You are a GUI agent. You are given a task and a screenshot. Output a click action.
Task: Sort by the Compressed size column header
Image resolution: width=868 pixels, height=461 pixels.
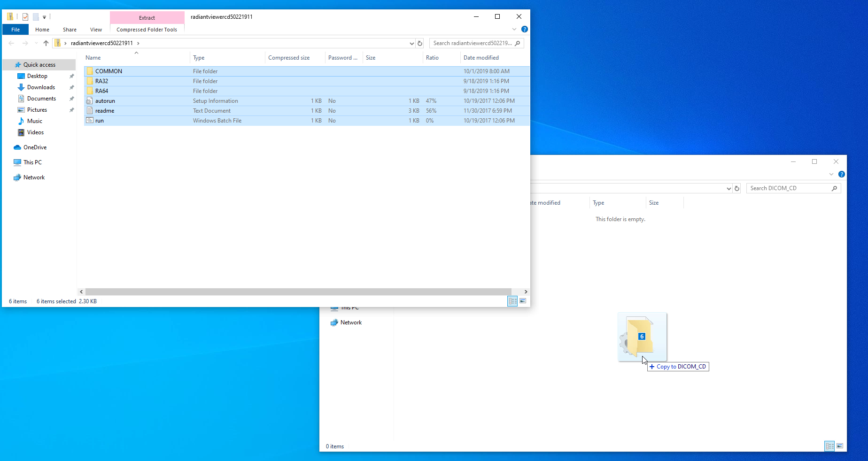point(289,58)
